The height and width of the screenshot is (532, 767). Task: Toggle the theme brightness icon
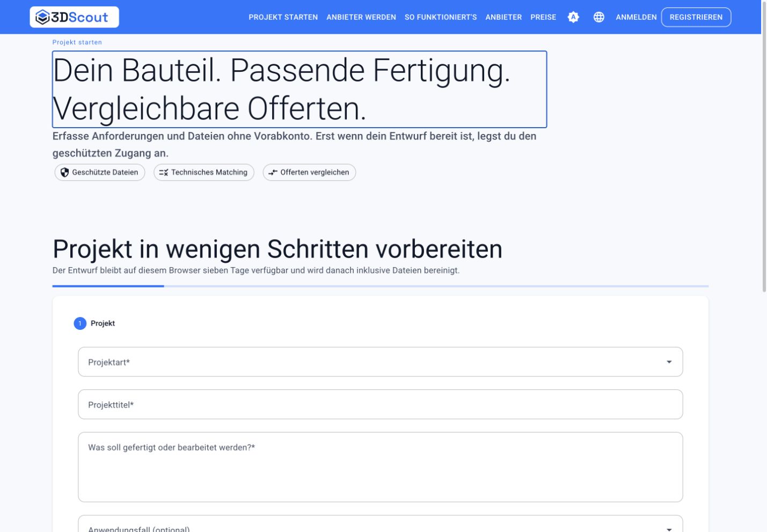click(573, 17)
